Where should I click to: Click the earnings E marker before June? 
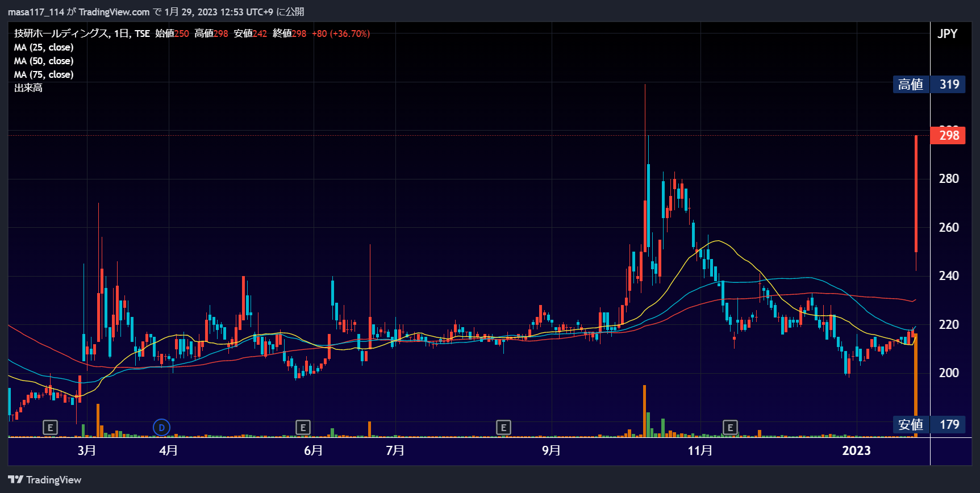coord(303,427)
